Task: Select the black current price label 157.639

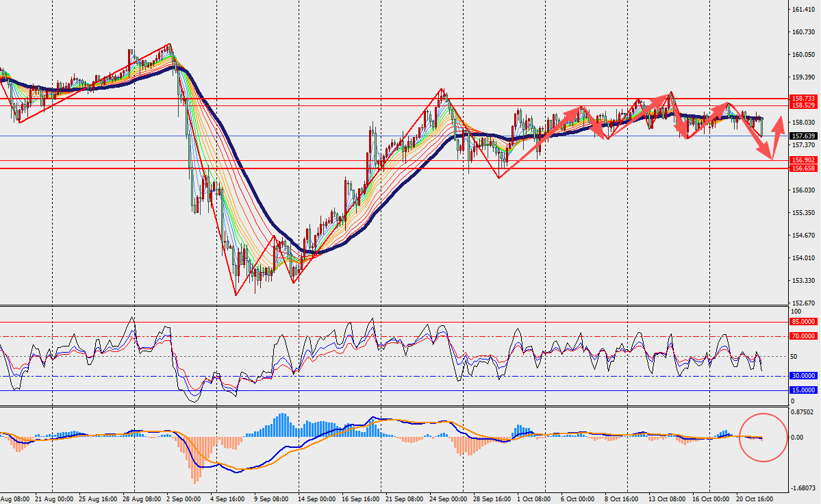Action: coord(804,136)
